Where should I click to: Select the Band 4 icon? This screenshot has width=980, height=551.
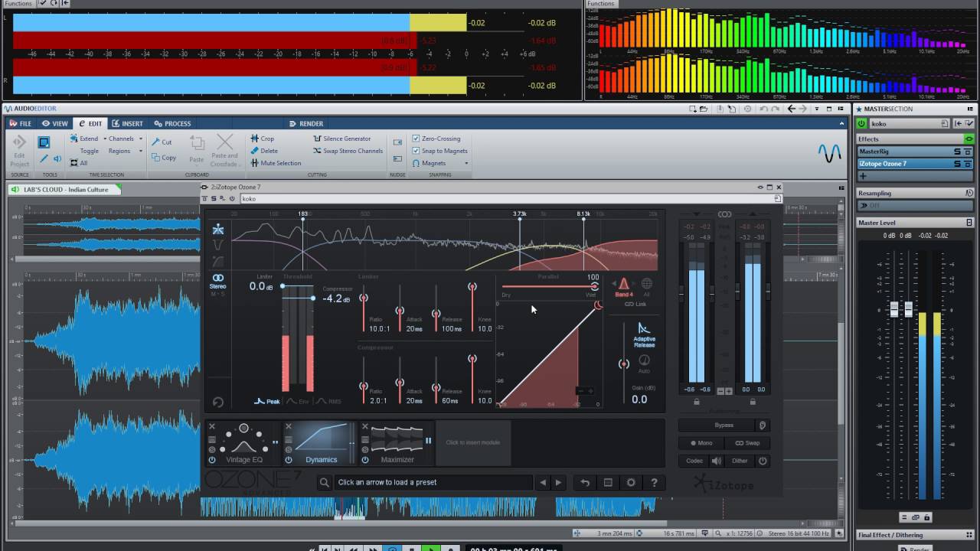[x=623, y=287]
